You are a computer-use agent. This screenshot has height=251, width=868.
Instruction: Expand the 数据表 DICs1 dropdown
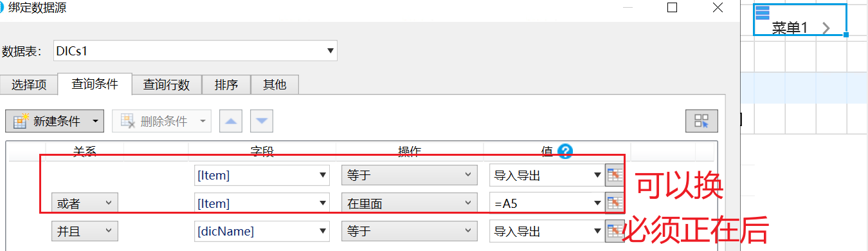[330, 50]
